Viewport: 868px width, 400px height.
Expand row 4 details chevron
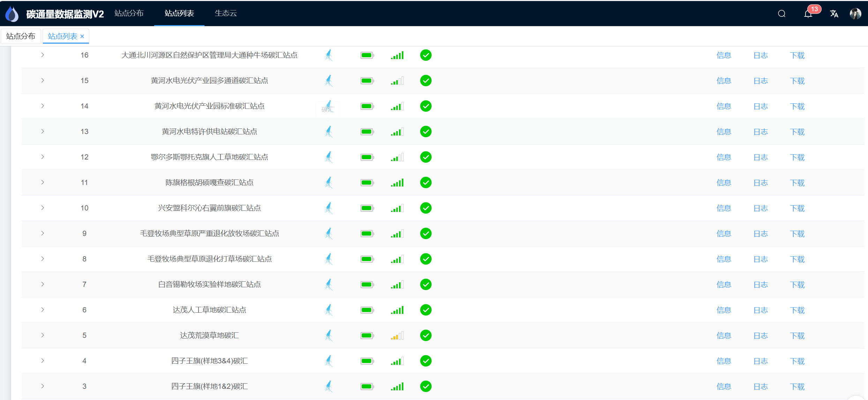click(x=43, y=361)
